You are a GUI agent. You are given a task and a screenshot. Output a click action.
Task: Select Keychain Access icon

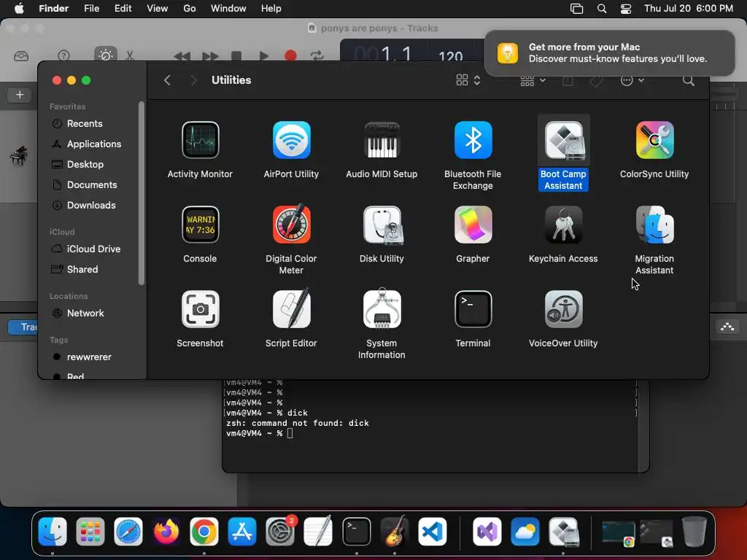coord(564,225)
